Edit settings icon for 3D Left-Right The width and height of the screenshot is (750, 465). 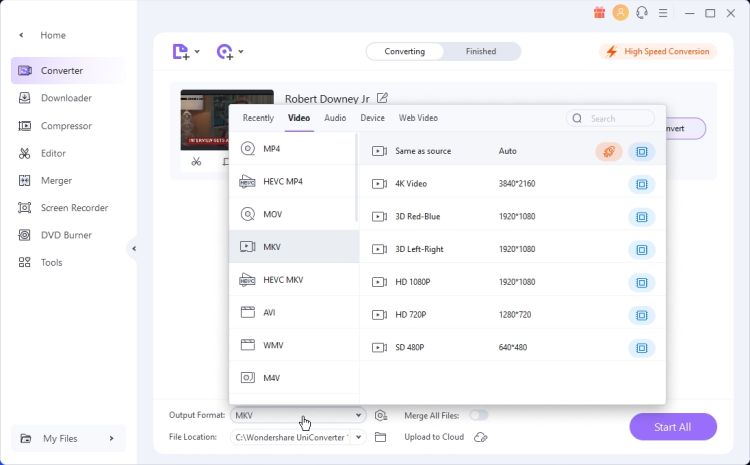point(641,250)
